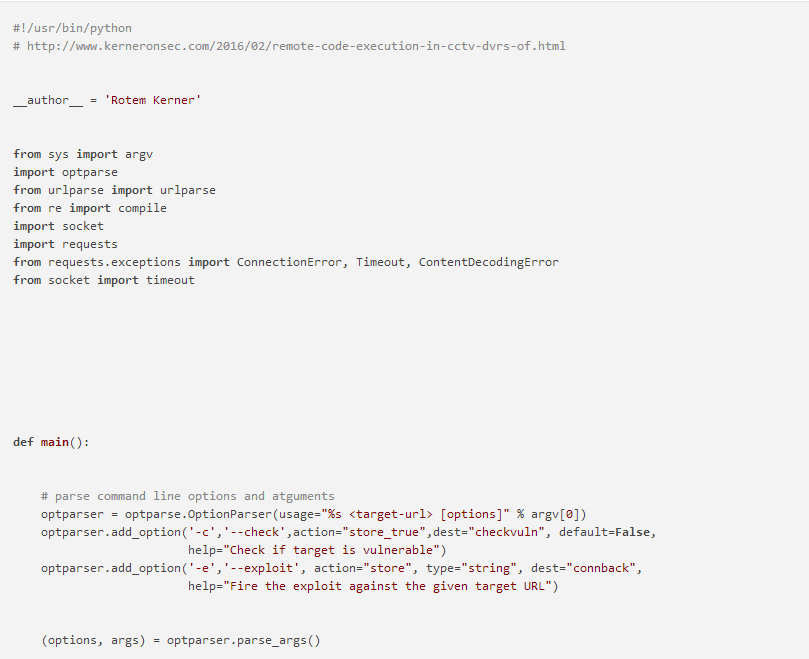This screenshot has height=659, width=809.
Task: Click the 'from socket import timeout' line
Action: pos(104,280)
